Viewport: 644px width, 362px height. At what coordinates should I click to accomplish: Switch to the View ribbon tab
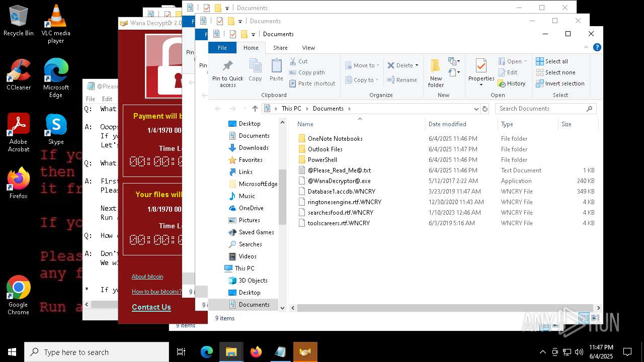pyautogui.click(x=308, y=48)
